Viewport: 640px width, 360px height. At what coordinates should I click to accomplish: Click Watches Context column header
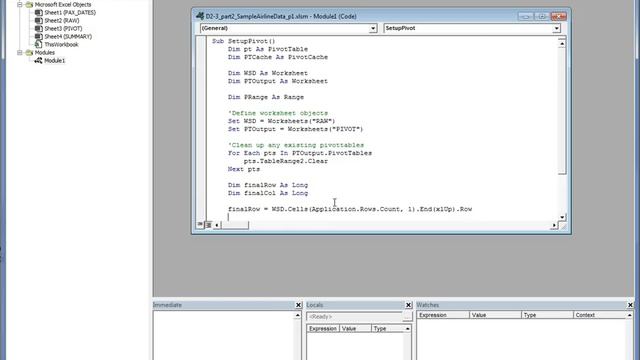pos(600,315)
